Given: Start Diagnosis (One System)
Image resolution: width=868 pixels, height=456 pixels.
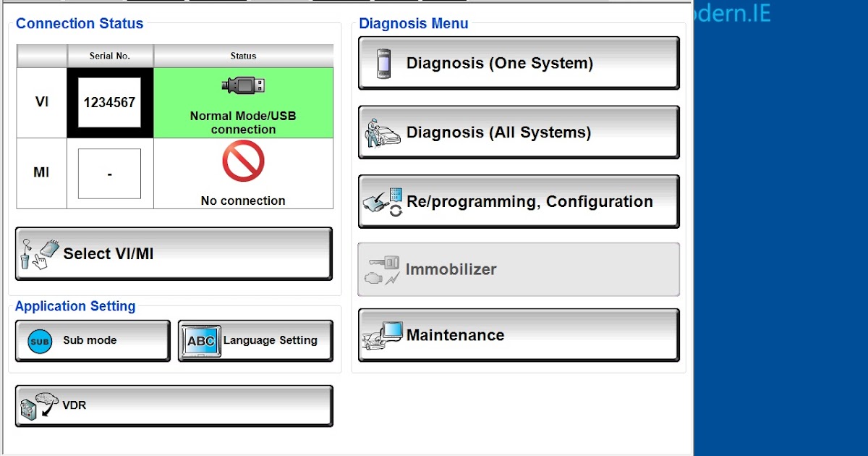Looking at the screenshot, I should click(x=518, y=62).
